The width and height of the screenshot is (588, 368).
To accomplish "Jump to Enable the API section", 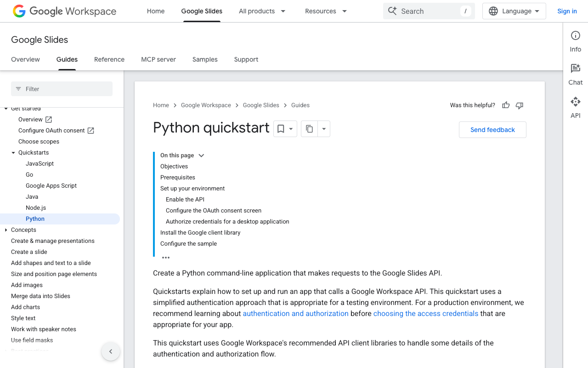I will (185, 200).
